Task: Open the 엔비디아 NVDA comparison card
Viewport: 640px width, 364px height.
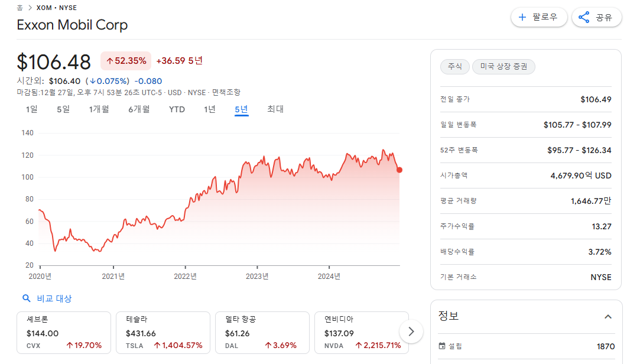Action: point(362,332)
